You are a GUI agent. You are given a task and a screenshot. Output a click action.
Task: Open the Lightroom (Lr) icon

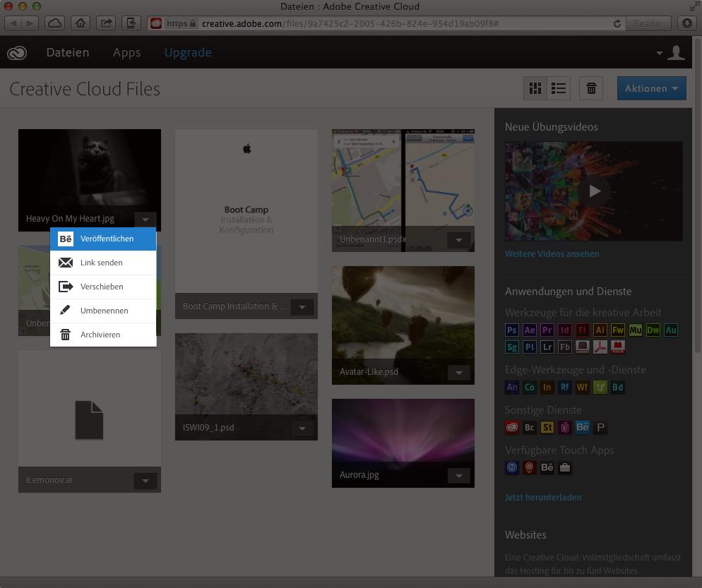(547, 347)
